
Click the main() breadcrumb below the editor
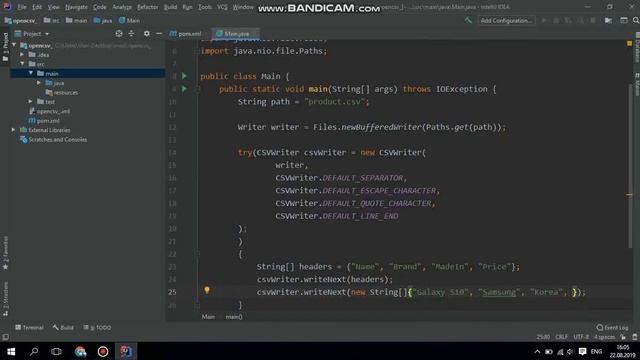pyautogui.click(x=234, y=317)
